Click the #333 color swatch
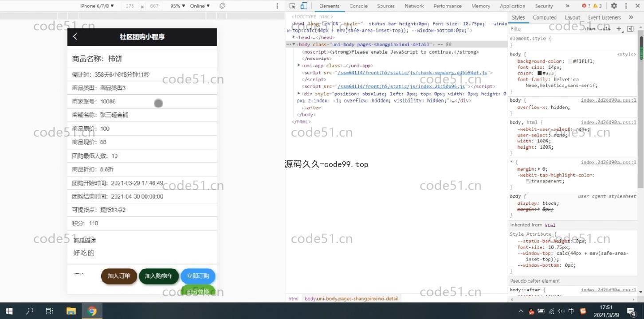The image size is (644, 319). (540, 73)
